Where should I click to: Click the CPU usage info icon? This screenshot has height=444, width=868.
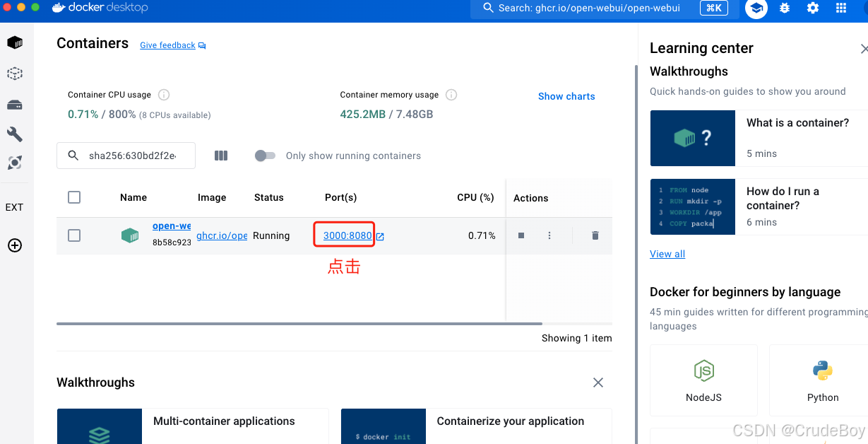[x=164, y=95]
